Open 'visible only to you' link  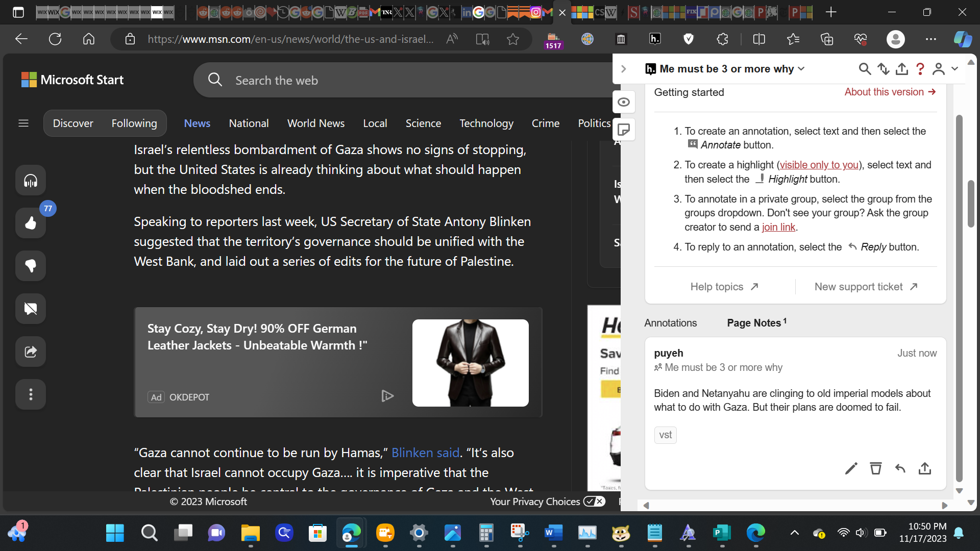point(819,165)
